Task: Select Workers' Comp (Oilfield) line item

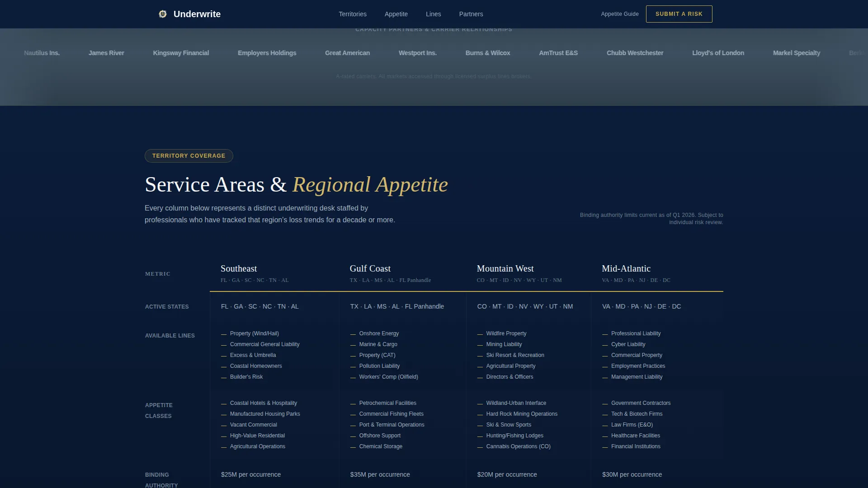Action: (x=389, y=377)
